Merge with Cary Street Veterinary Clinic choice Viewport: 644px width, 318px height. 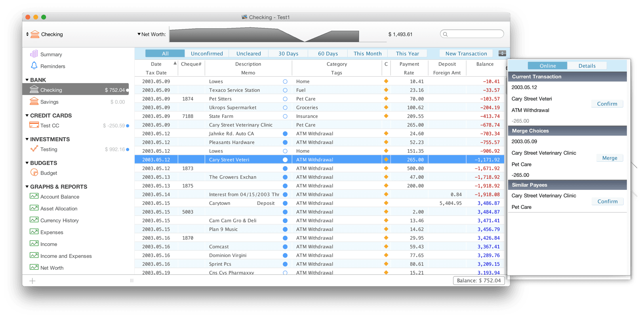pyautogui.click(x=610, y=158)
